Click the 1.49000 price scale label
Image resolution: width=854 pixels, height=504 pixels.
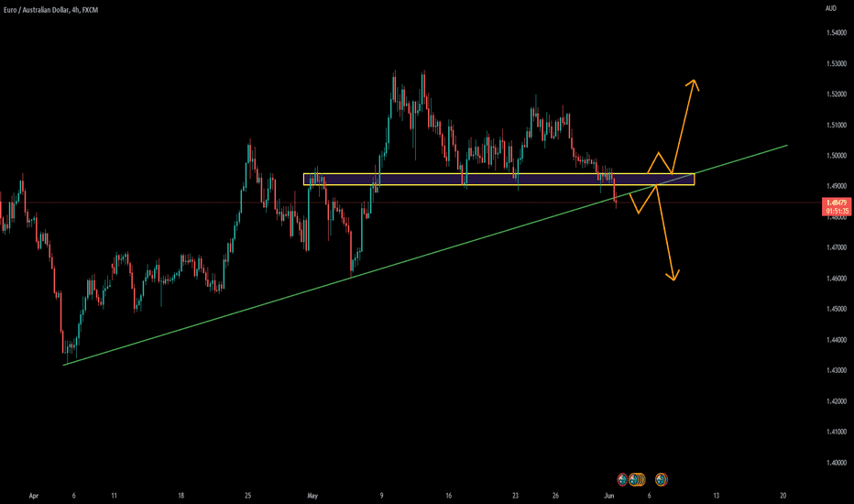[836, 186]
